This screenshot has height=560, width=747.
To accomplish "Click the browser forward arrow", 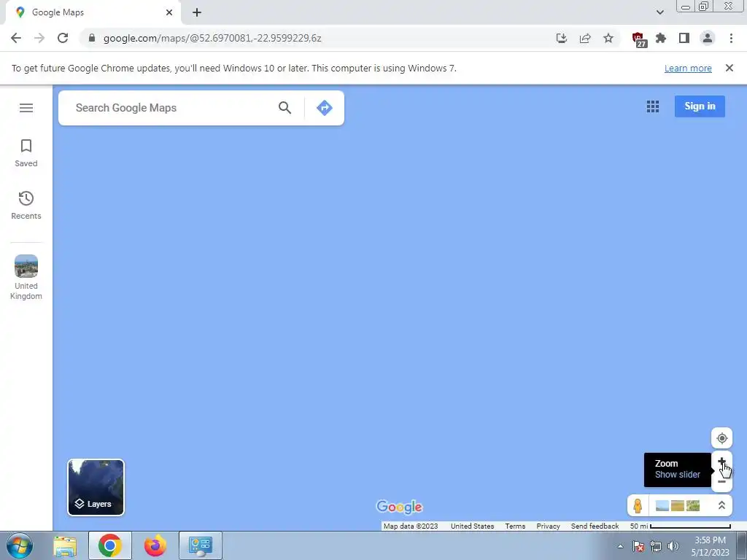I will [x=39, y=38].
